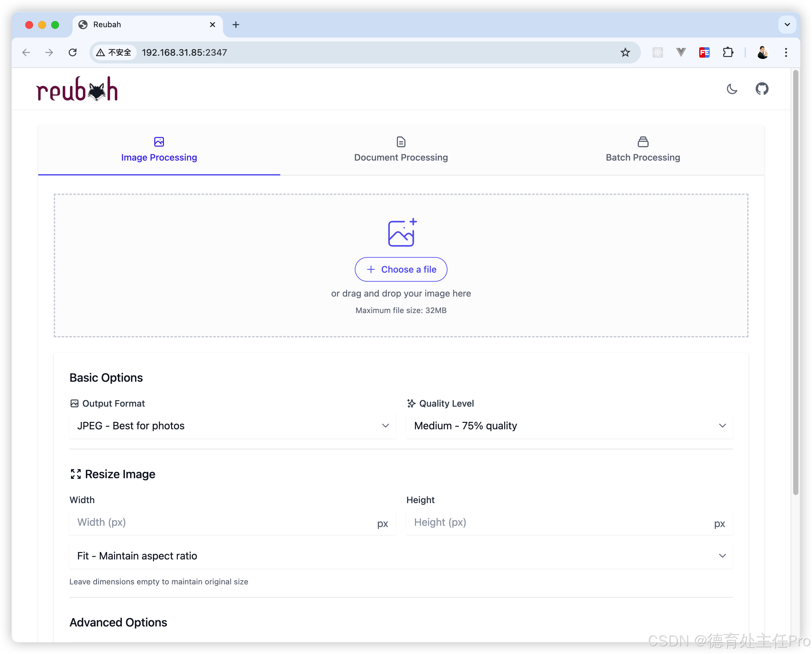This screenshot has height=654, width=812.
Task: Expand the Output Format dropdown
Action: pos(233,426)
